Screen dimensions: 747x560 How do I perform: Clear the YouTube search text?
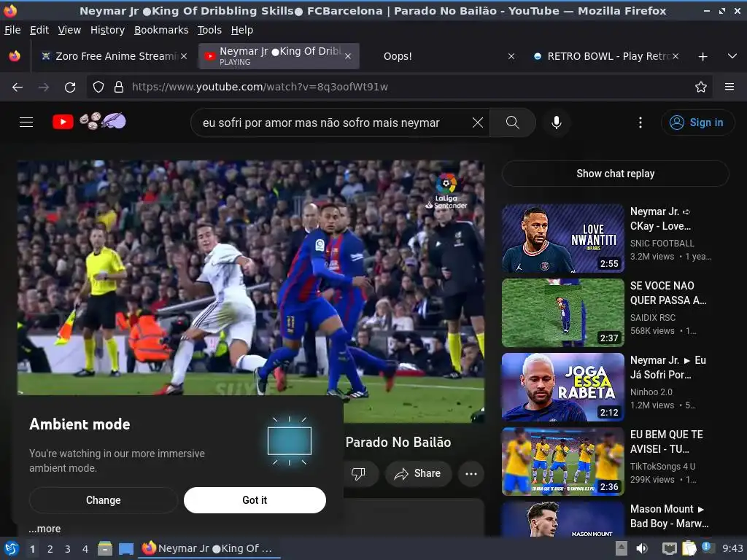pos(477,122)
